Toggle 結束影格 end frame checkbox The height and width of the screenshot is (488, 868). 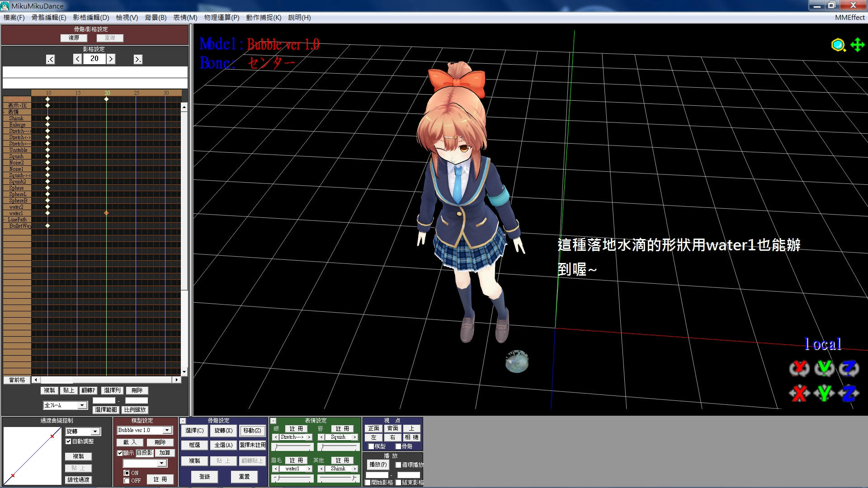tap(398, 483)
